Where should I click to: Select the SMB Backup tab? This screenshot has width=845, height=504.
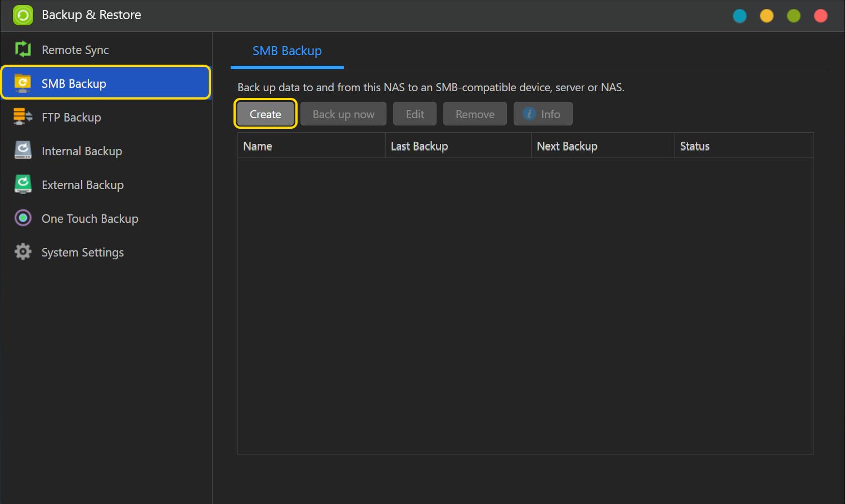tap(287, 51)
